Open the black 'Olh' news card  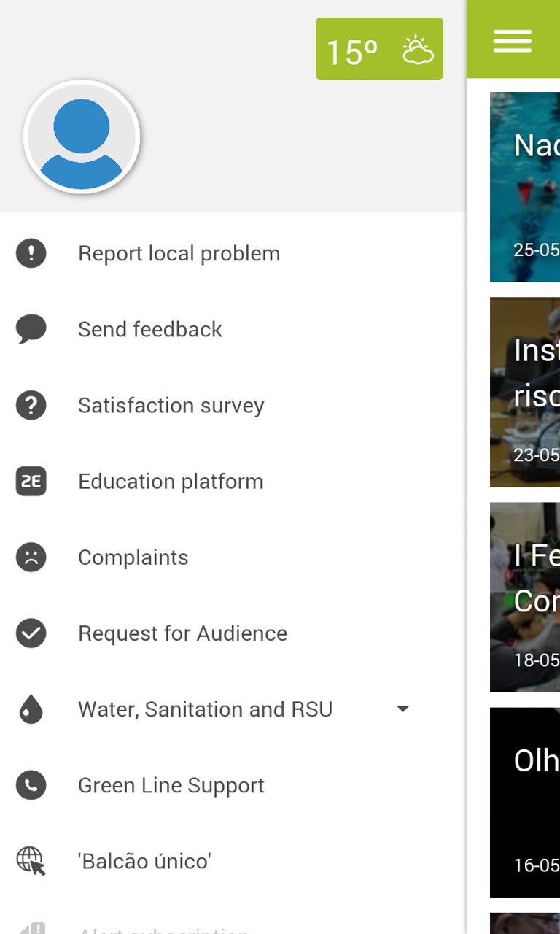point(525,802)
